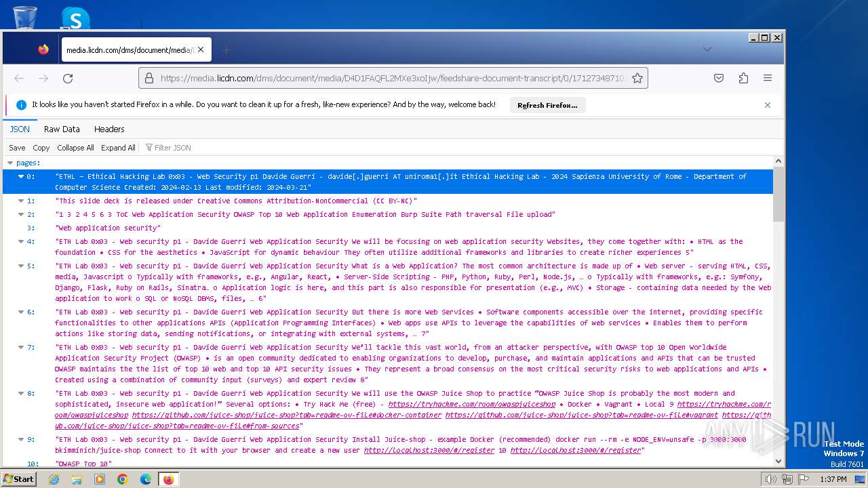
Task: Switch to the JSON tab
Action: click(20, 129)
